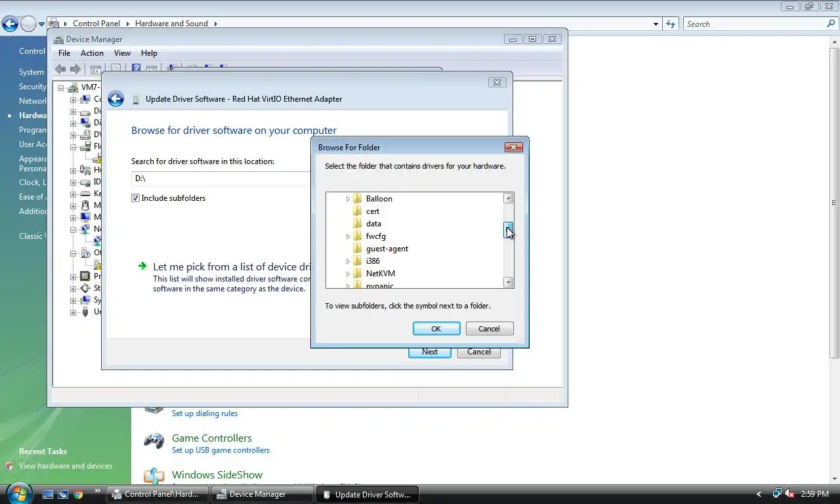Select the guest-agent folder name
The height and width of the screenshot is (504, 840).
point(387,249)
